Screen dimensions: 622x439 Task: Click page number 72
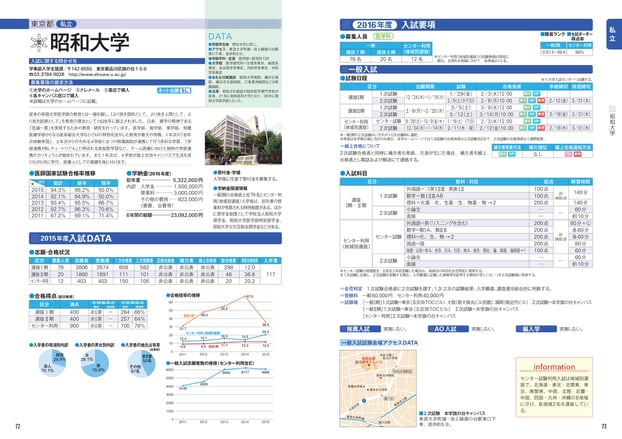17,426
